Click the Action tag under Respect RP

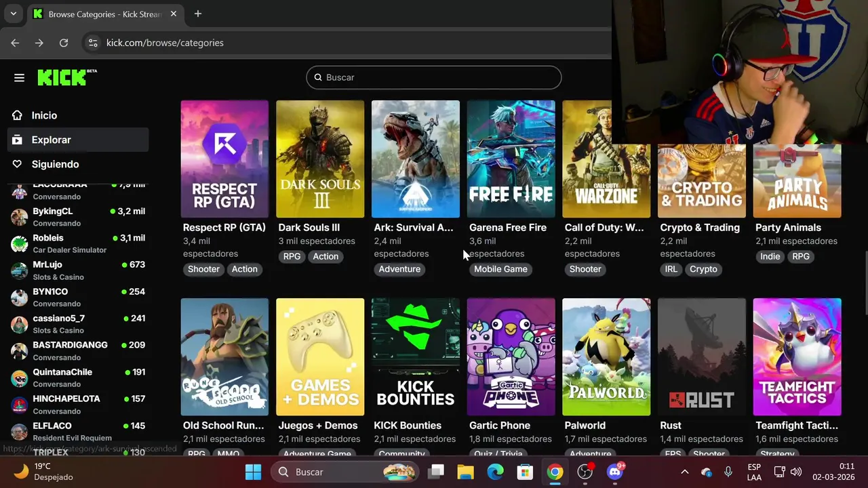tap(245, 269)
